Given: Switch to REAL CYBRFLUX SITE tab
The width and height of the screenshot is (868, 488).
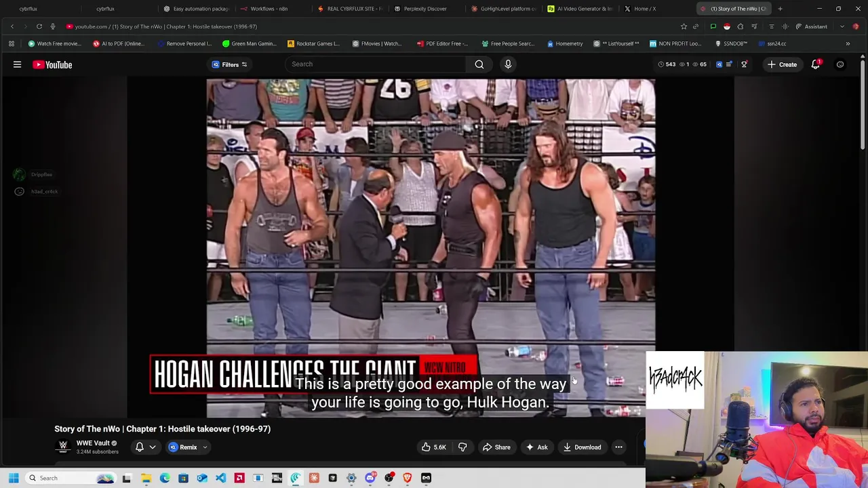Looking at the screenshot, I should click(349, 9).
